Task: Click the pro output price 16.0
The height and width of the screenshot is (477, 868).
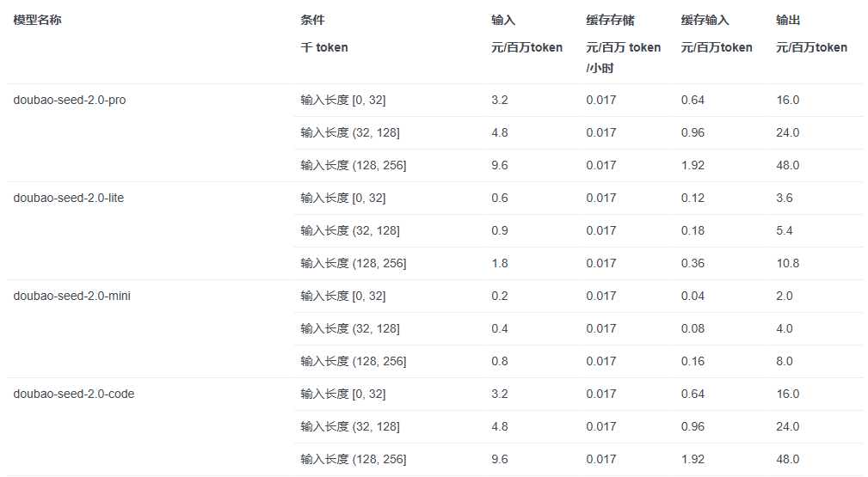Action: click(788, 101)
